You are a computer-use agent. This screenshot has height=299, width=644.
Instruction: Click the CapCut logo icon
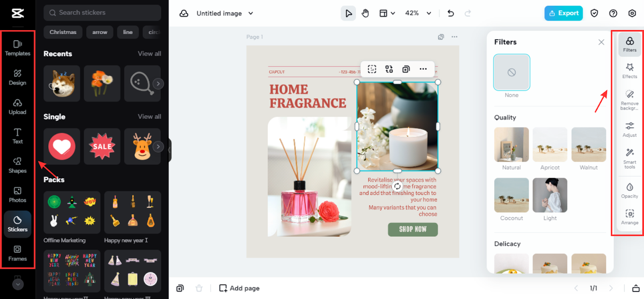(18, 13)
